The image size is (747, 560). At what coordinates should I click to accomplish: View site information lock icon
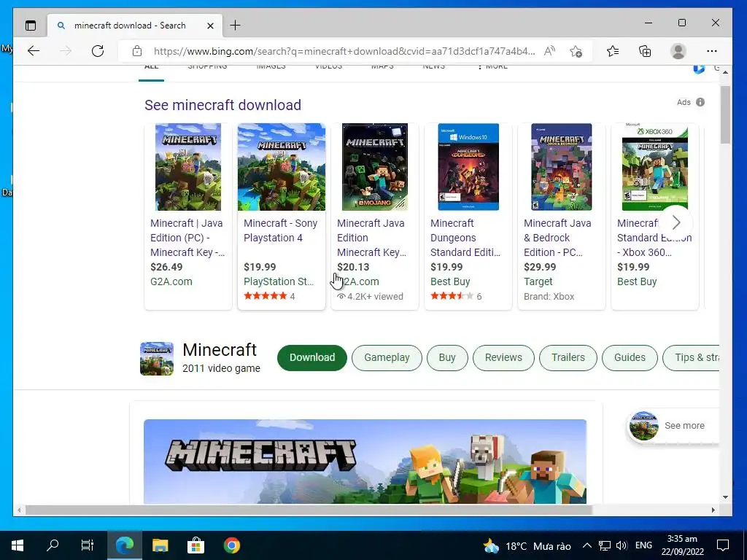tap(137, 51)
